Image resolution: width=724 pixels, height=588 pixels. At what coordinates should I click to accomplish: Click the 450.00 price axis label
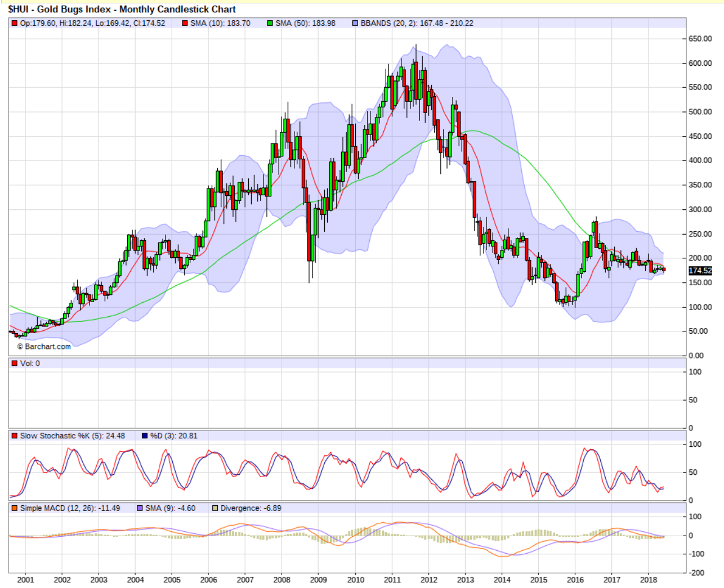coord(700,136)
